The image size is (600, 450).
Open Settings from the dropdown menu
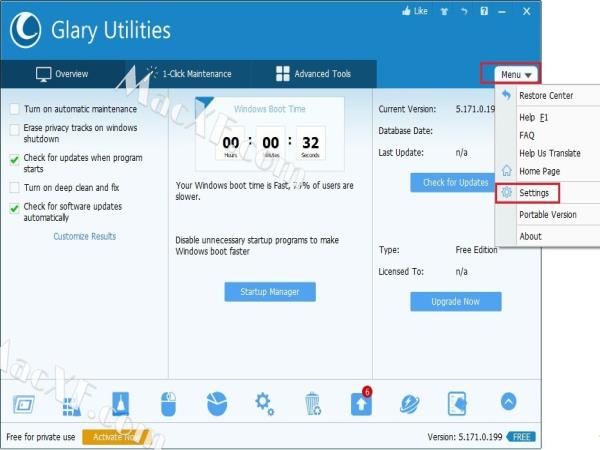pos(547,193)
